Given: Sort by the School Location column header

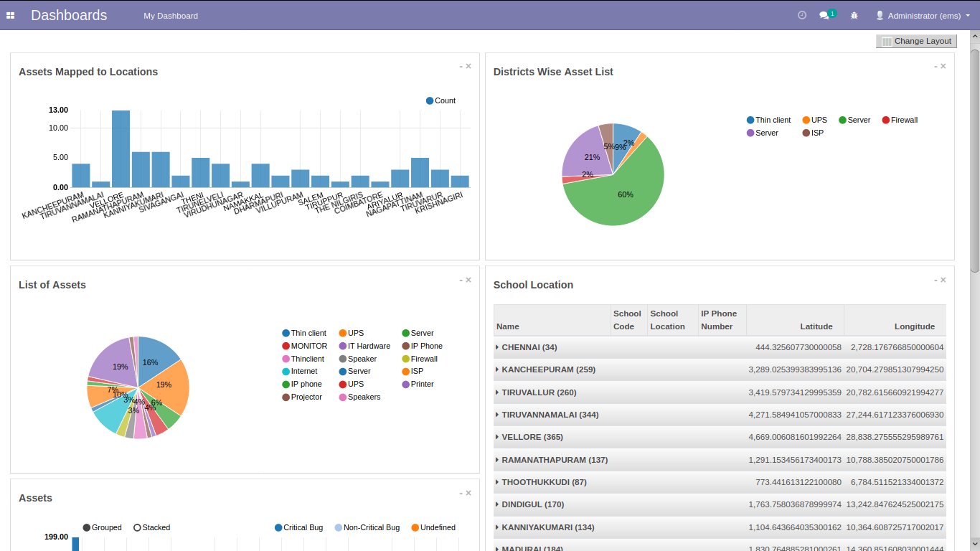Looking at the screenshot, I should pos(672,320).
